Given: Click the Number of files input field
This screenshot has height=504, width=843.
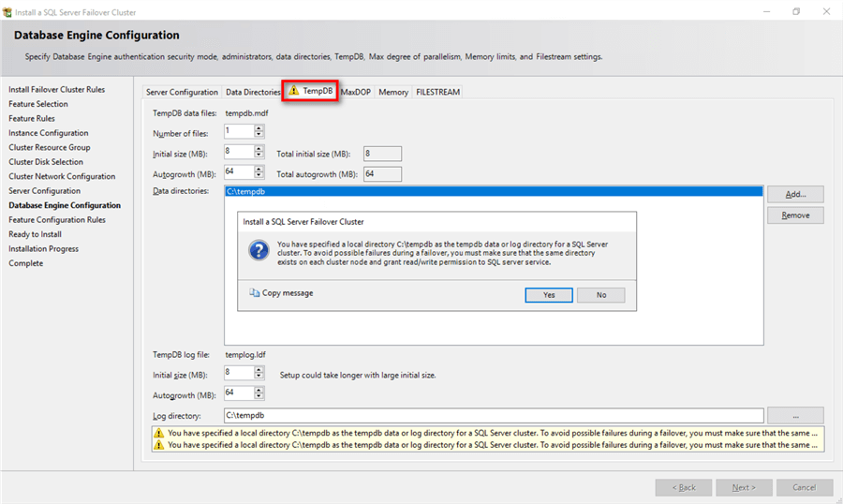Looking at the screenshot, I should click(x=239, y=131).
